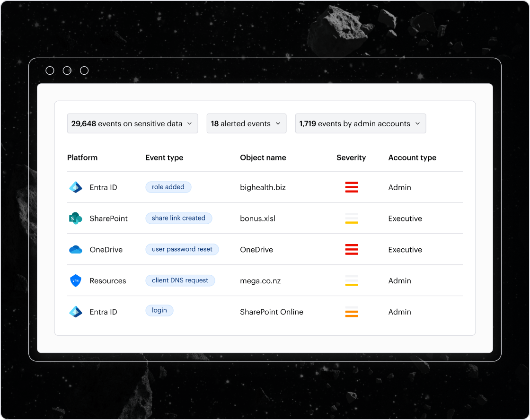Sort by the Severity column header
Image resolution: width=530 pixels, height=420 pixels.
tap(351, 157)
